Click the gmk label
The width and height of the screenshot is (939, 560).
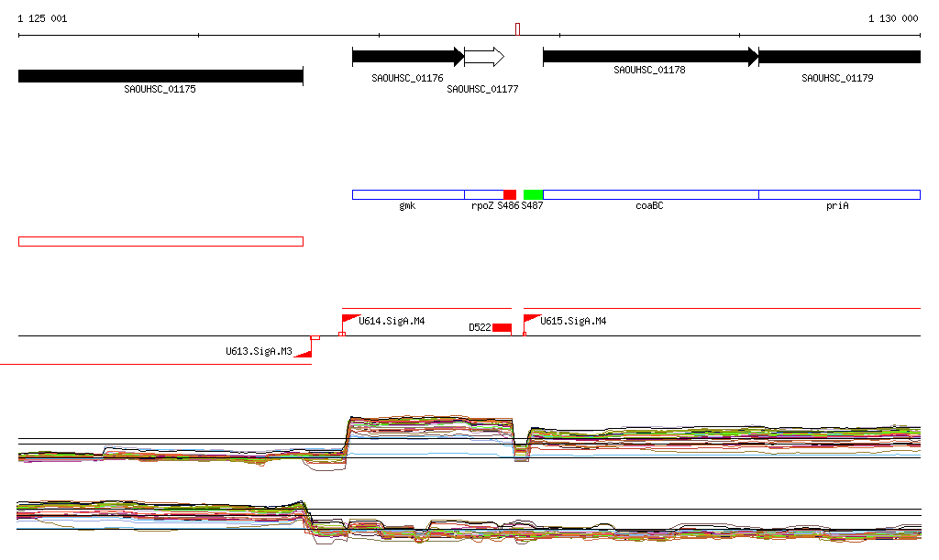tap(407, 206)
